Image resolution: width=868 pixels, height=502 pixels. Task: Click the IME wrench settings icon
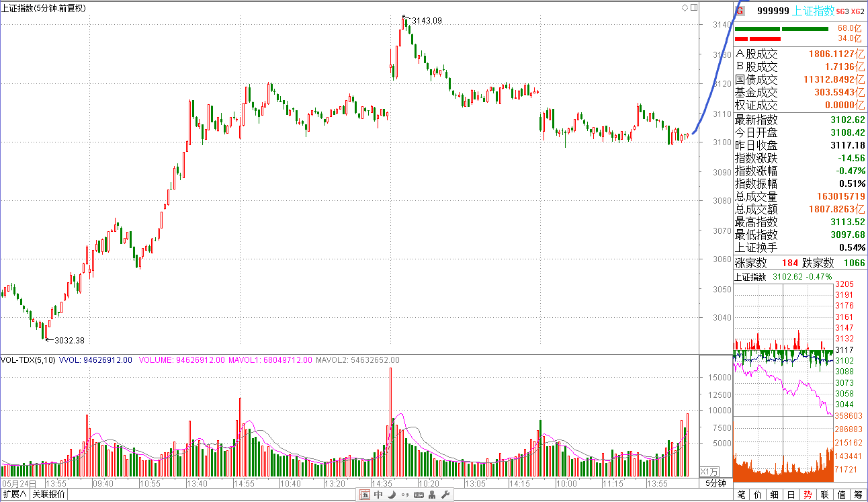pyautogui.click(x=445, y=495)
